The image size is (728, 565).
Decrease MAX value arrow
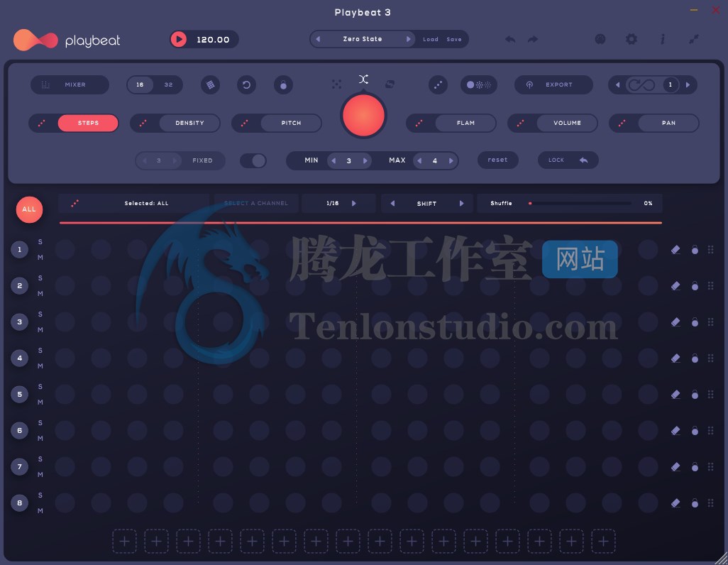coord(419,160)
